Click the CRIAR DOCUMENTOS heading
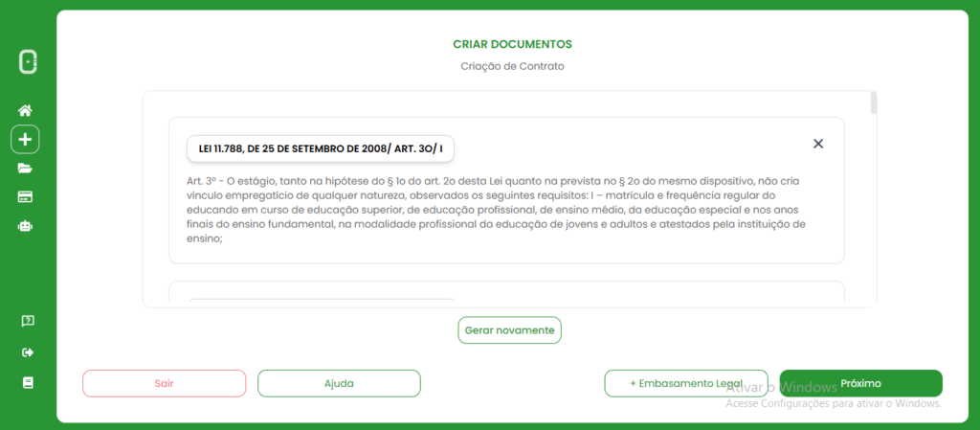 [512, 44]
